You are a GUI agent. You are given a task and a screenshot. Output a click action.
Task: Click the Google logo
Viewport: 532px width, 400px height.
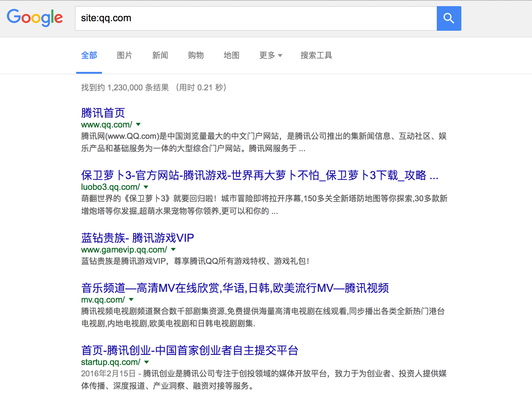35,18
